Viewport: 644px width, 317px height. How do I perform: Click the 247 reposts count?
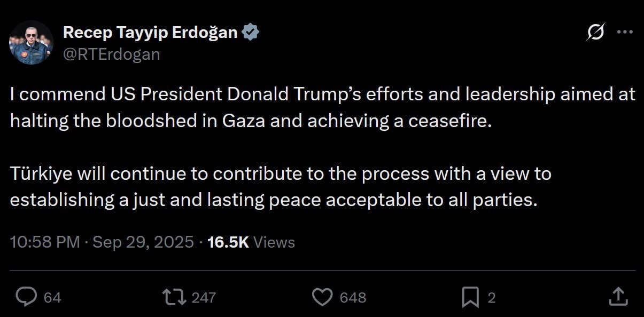click(x=203, y=297)
